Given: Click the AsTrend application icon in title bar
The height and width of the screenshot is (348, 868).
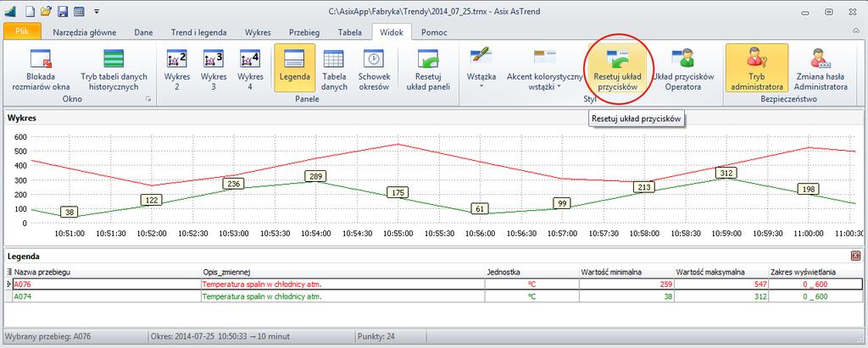Looking at the screenshot, I should coord(10,11).
